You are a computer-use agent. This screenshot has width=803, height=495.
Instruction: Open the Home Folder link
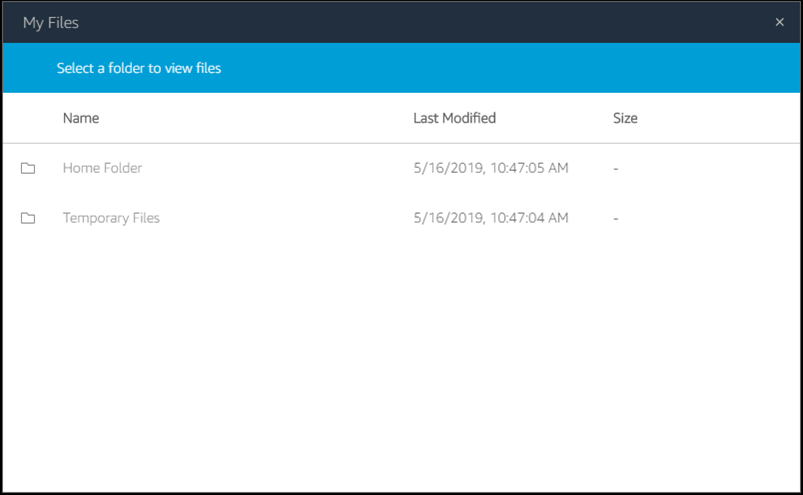tap(102, 168)
